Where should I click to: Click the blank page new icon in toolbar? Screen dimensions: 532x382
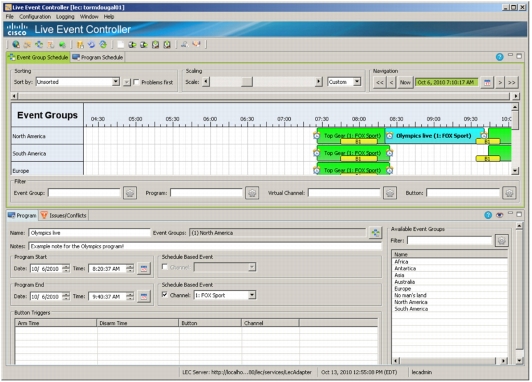pyautogui.click(x=120, y=44)
